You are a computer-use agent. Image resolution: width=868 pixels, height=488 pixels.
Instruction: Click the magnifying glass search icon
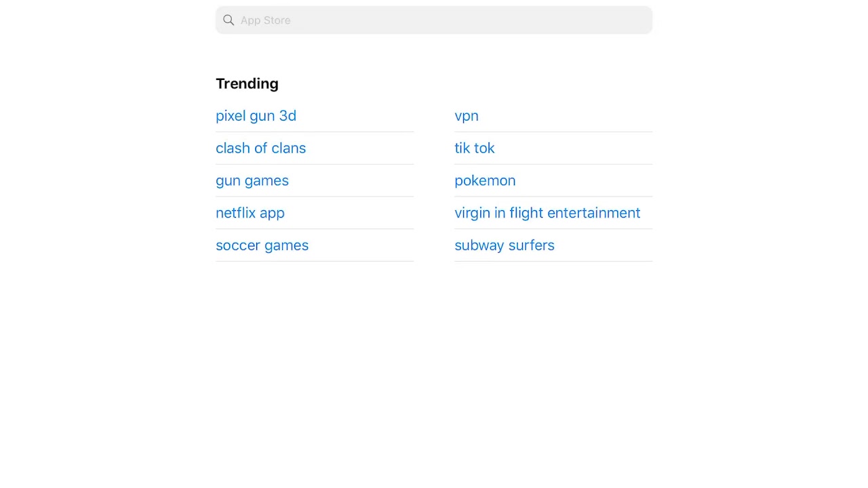(229, 20)
